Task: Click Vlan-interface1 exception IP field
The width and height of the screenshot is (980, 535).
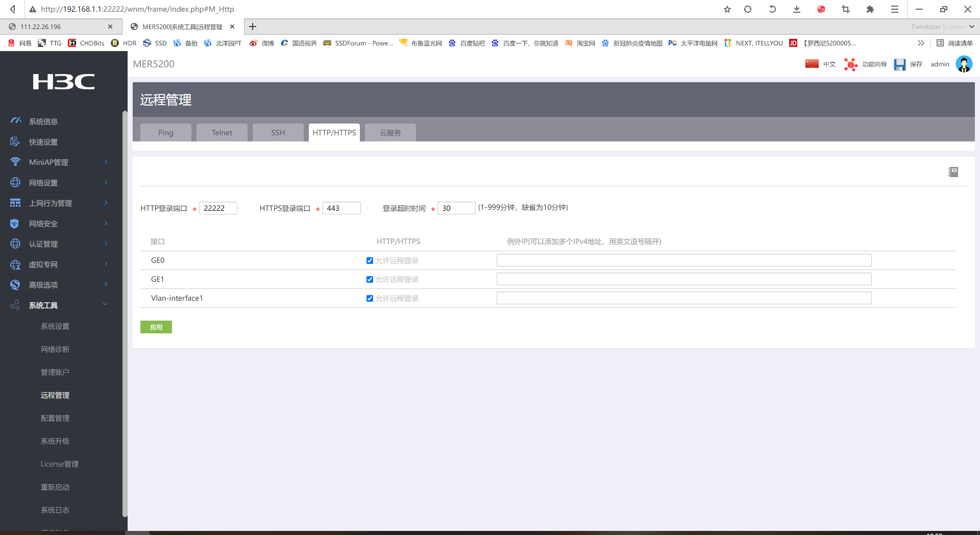Action: pos(684,298)
